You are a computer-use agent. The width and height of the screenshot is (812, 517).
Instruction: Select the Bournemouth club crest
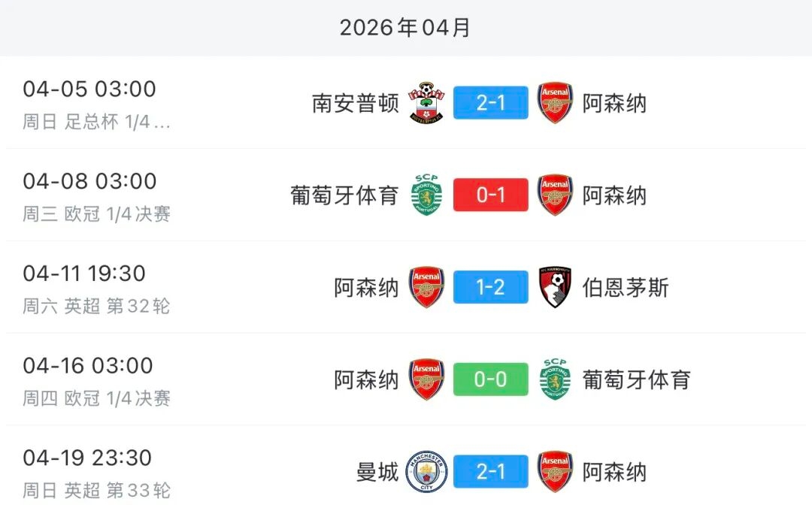click(x=555, y=288)
